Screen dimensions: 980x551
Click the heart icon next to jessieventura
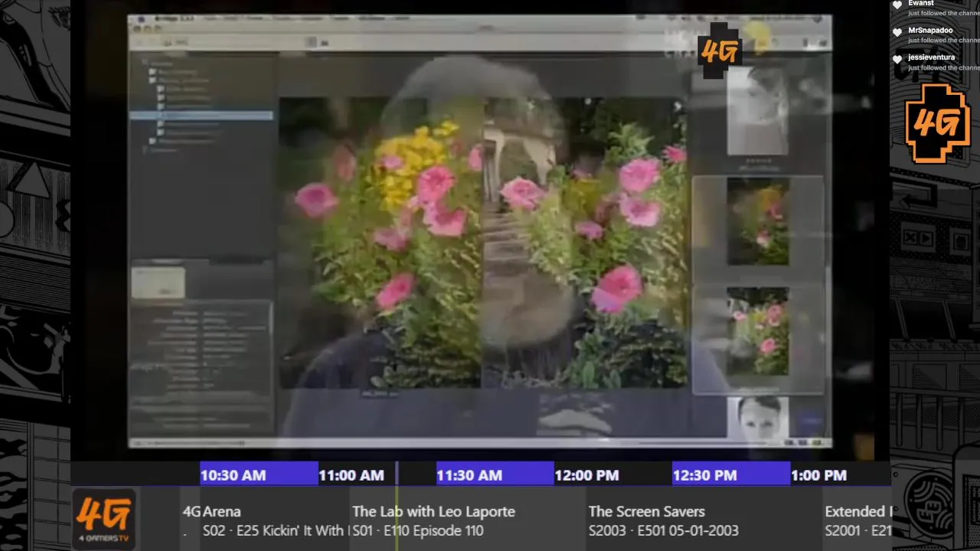897,60
